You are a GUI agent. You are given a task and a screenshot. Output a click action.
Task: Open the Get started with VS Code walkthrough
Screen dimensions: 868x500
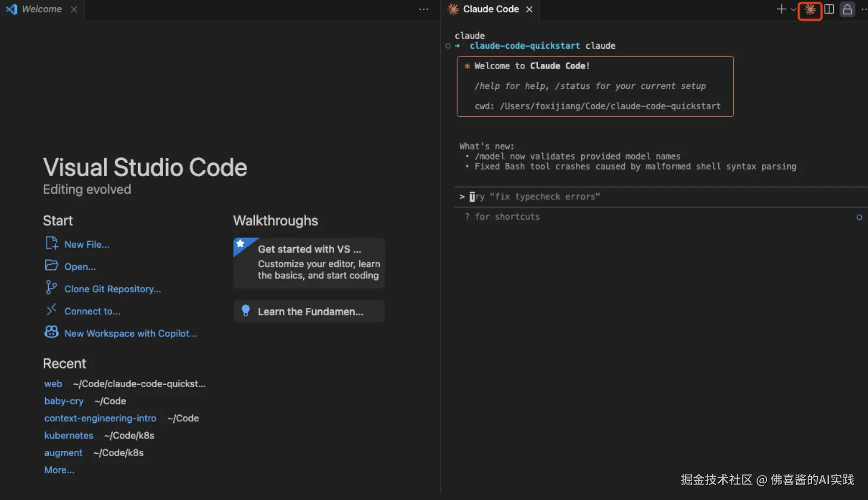(x=309, y=263)
